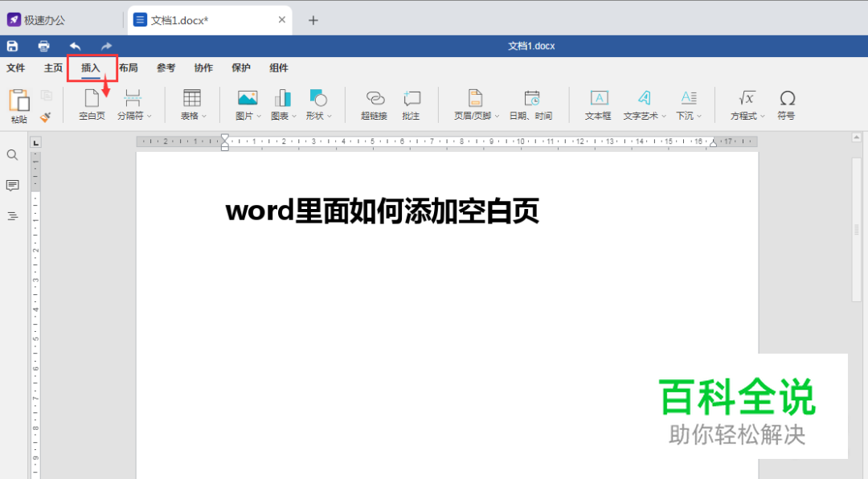Add a comment using the 批注 icon

pos(411,104)
